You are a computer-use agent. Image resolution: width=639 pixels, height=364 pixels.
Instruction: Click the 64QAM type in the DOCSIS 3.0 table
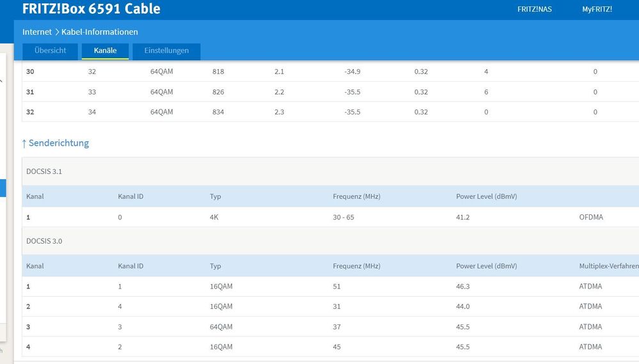[221, 327]
